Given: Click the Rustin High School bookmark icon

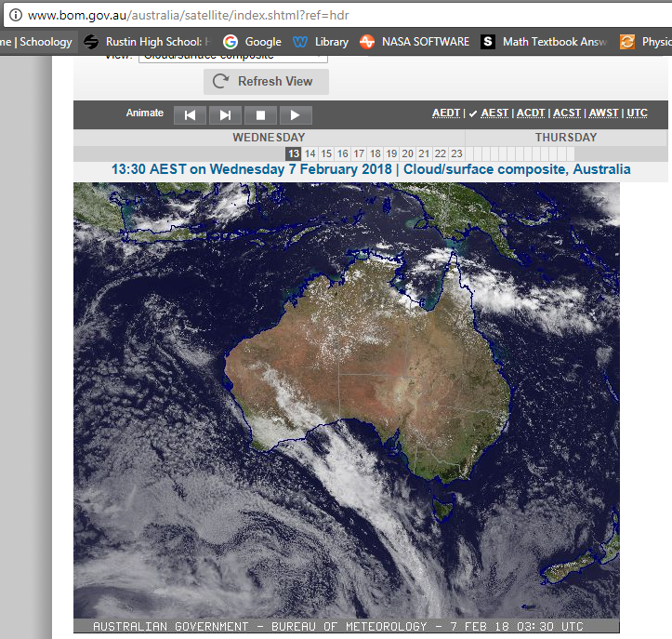Looking at the screenshot, I should 91,42.
